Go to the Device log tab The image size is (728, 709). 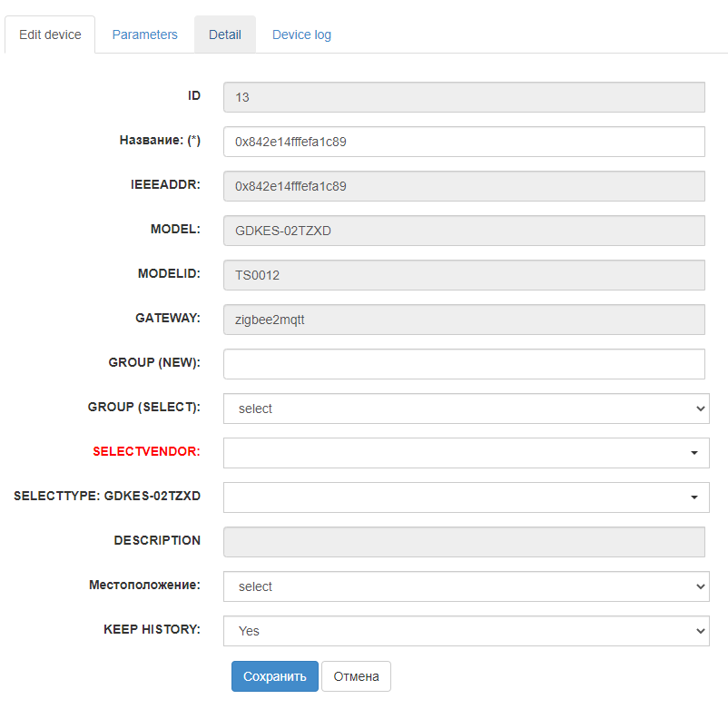click(x=301, y=34)
